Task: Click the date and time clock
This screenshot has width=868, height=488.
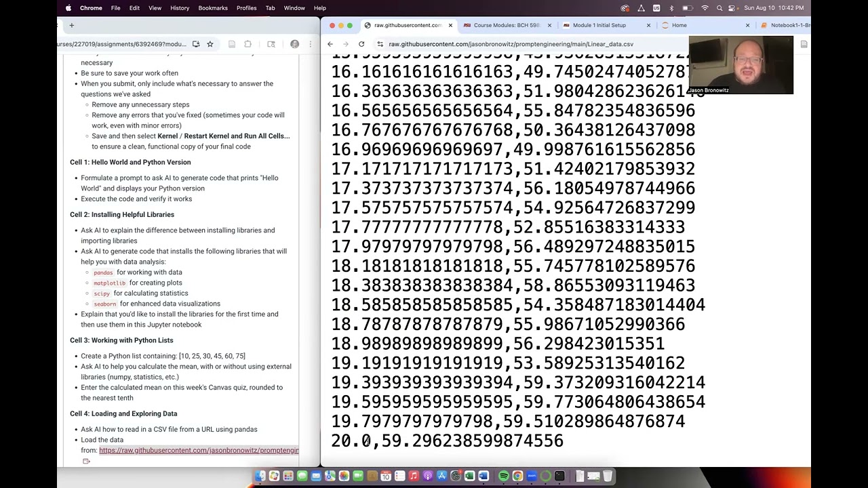Action: [774, 8]
